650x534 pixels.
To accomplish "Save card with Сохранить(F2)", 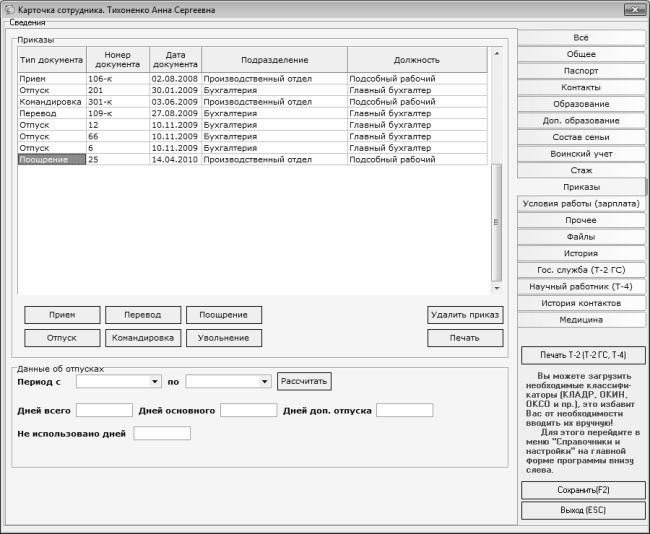I will 583,490.
